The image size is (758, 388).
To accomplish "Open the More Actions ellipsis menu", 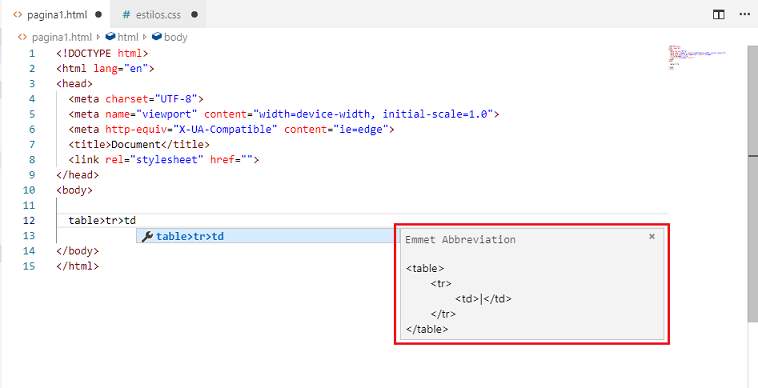I will tap(744, 14).
